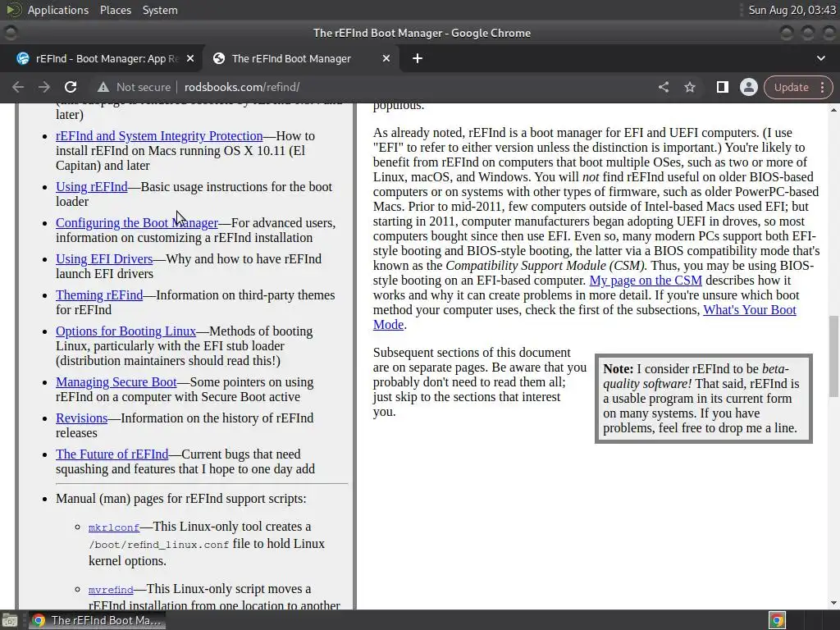Image resolution: width=840 pixels, height=630 pixels.
Task: Reload the rodsbooks page
Action: (71, 87)
